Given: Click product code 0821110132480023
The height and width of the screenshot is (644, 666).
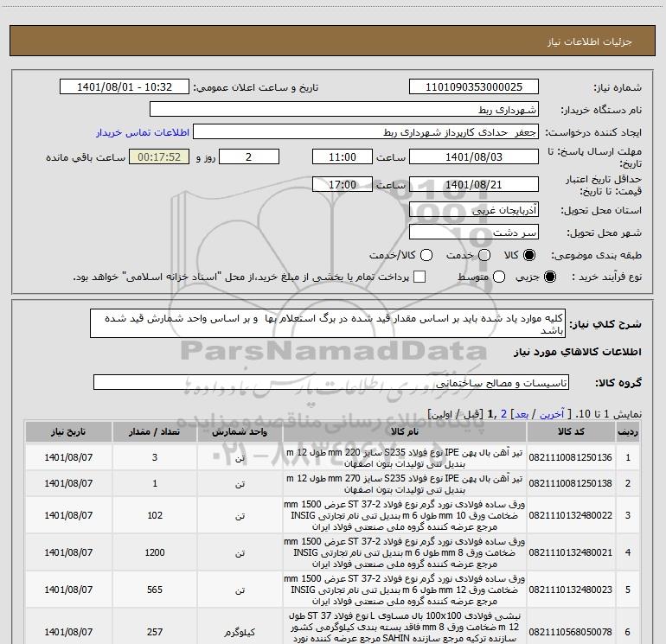Looking at the screenshot, I should [571, 590].
